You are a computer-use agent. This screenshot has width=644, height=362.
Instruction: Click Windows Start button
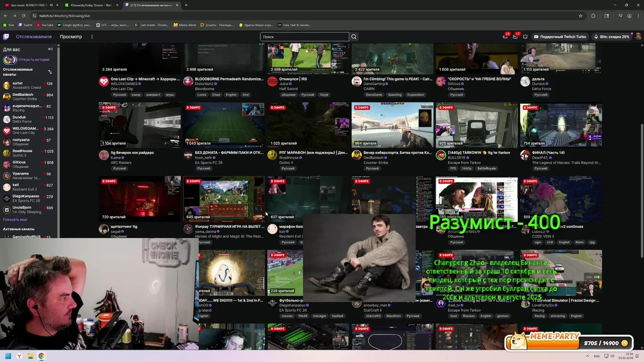(x=8, y=356)
